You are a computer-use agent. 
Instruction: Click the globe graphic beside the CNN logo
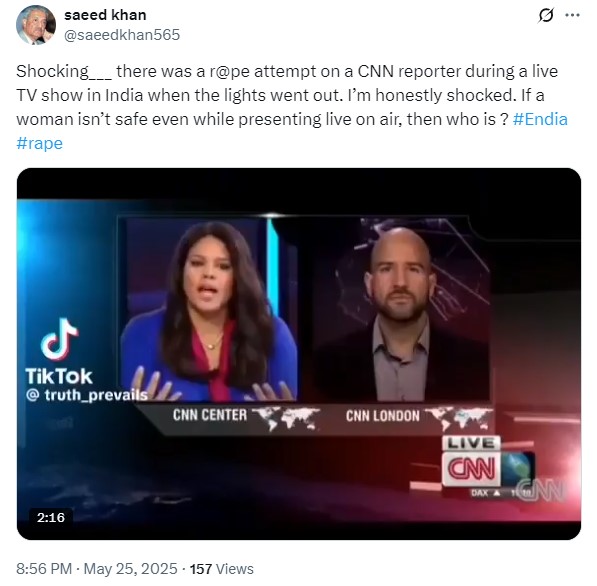tap(518, 469)
